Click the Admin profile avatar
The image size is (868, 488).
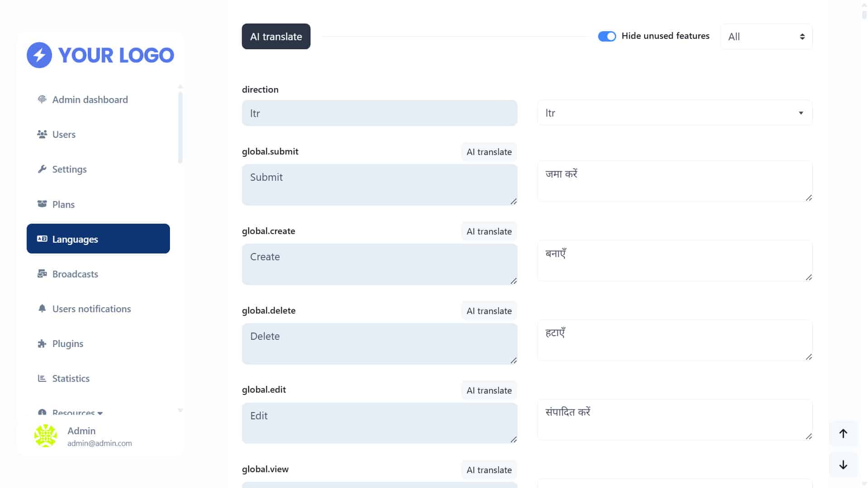[x=46, y=436]
